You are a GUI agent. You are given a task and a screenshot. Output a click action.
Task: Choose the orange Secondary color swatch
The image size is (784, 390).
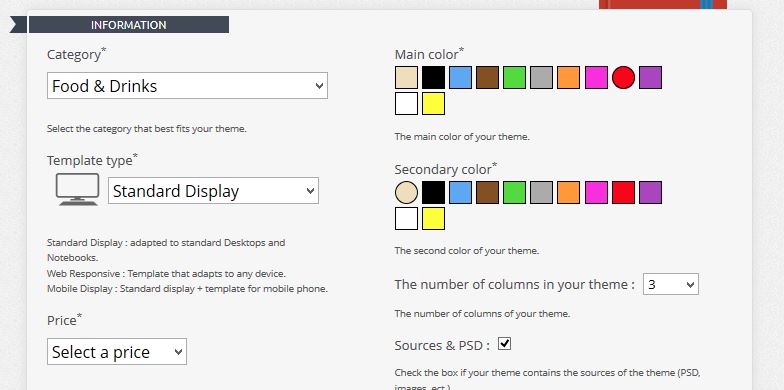tap(568, 192)
